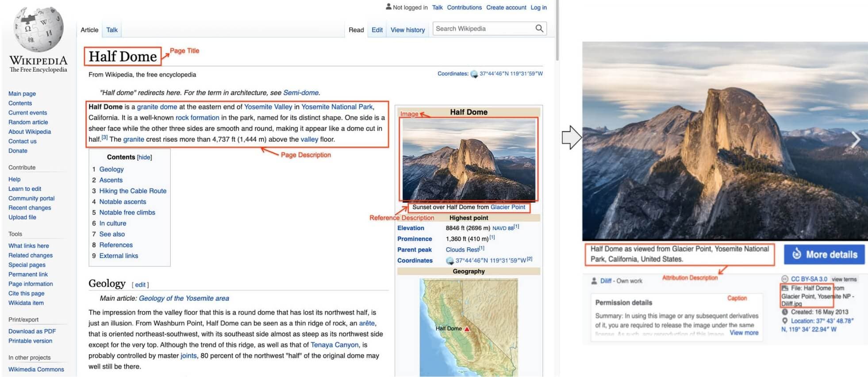Click the globe icon beside top coordinates
Screen dimensions: 868x377
pyautogui.click(x=474, y=74)
